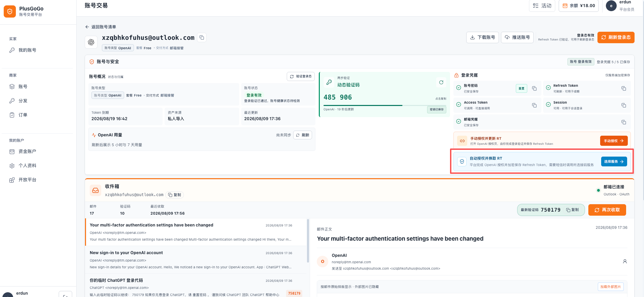Click the shield icon in 自动授权并换取 RT
The height and width of the screenshot is (297, 644).
click(x=462, y=162)
